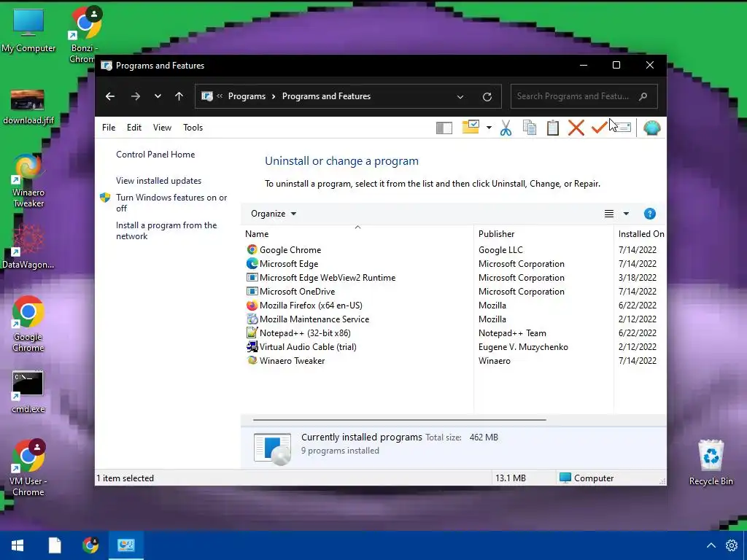This screenshot has height=560, width=747.
Task: Select Winaero Tweaker in the program list
Action: coord(292,360)
